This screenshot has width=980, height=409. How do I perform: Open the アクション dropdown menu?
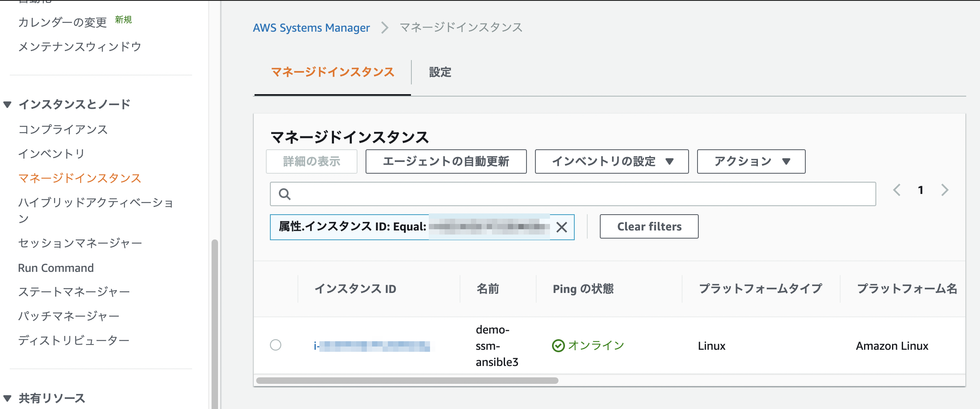751,161
